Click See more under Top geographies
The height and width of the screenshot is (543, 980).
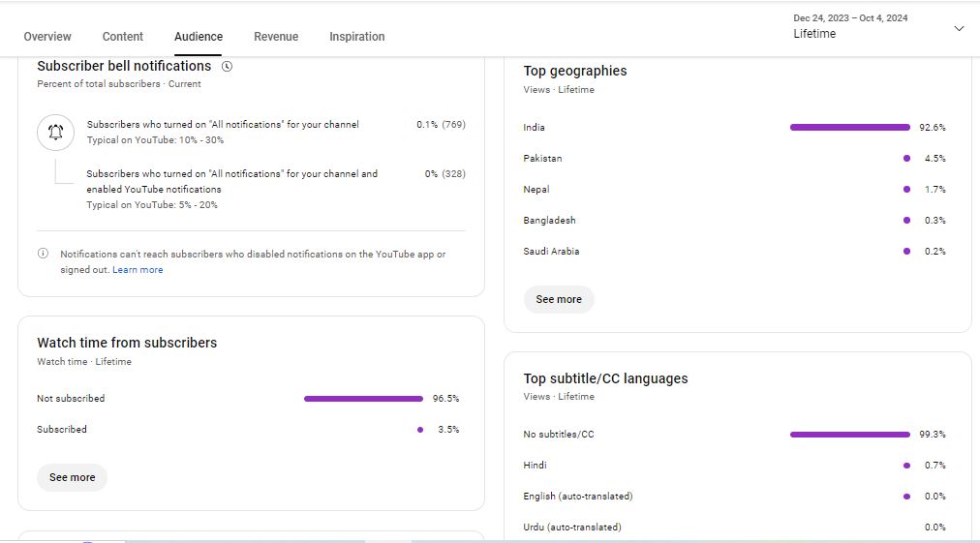click(559, 299)
